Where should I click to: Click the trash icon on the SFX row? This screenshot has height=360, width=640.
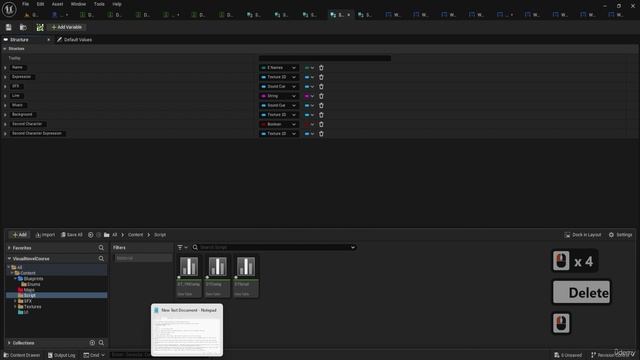(321, 87)
